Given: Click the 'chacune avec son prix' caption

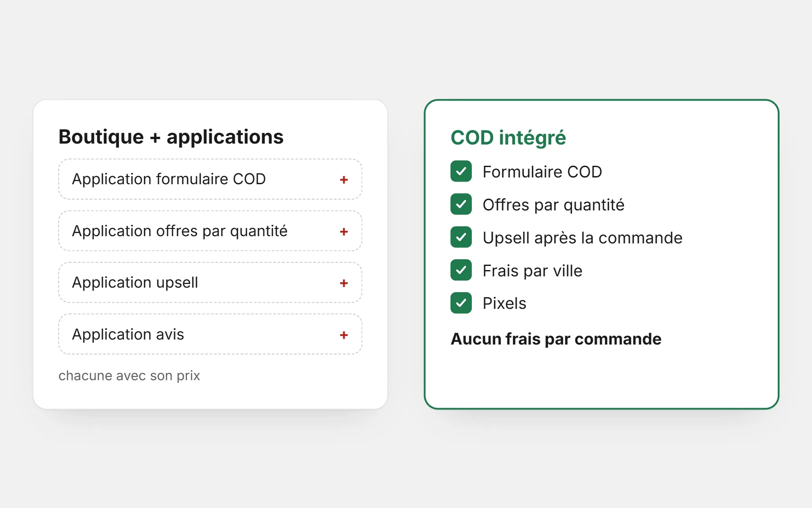Looking at the screenshot, I should 129,376.
